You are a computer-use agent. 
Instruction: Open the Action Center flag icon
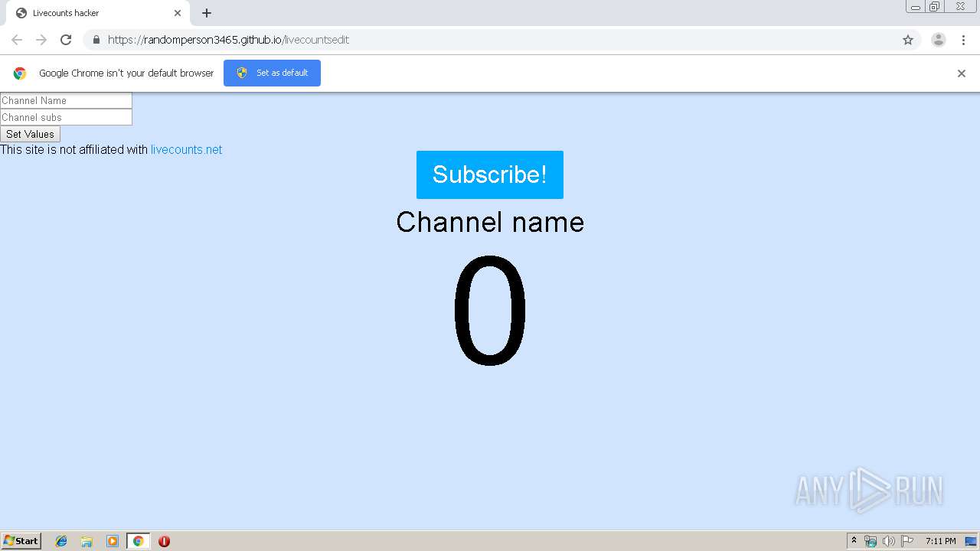pos(907,541)
